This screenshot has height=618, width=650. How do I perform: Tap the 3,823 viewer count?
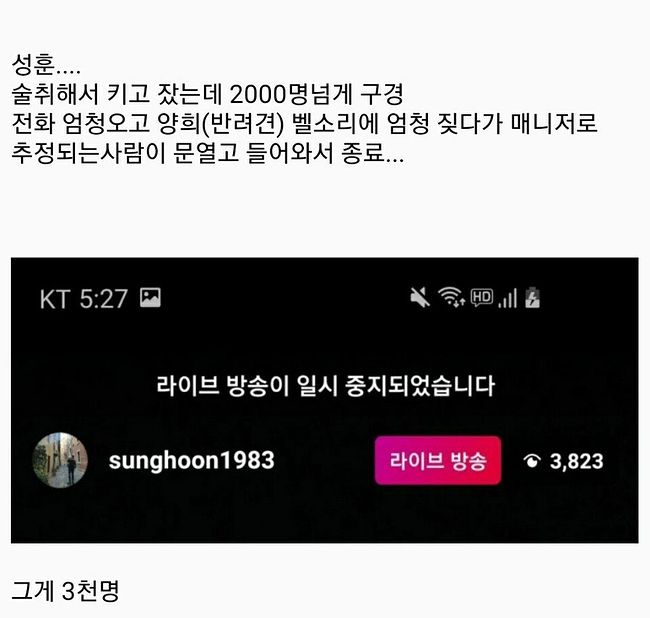pyautogui.click(x=576, y=461)
